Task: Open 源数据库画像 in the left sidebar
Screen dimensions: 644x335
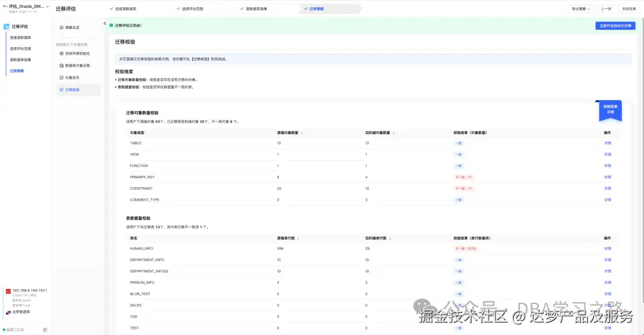Action: click(x=20, y=60)
